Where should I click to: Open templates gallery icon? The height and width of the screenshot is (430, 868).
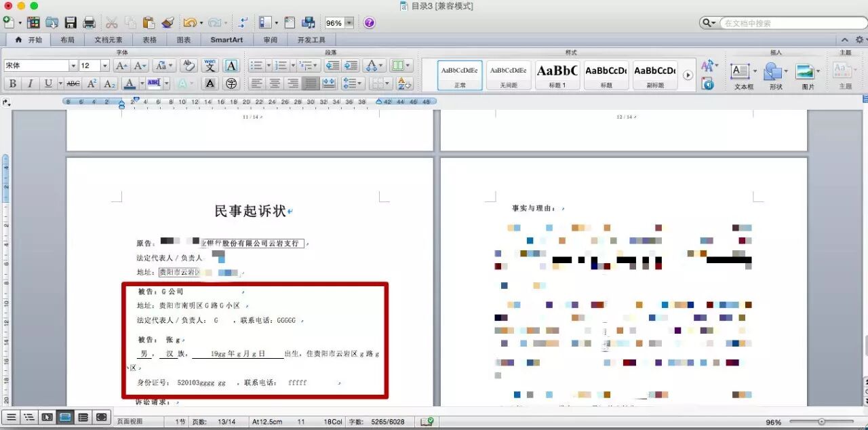33,22
